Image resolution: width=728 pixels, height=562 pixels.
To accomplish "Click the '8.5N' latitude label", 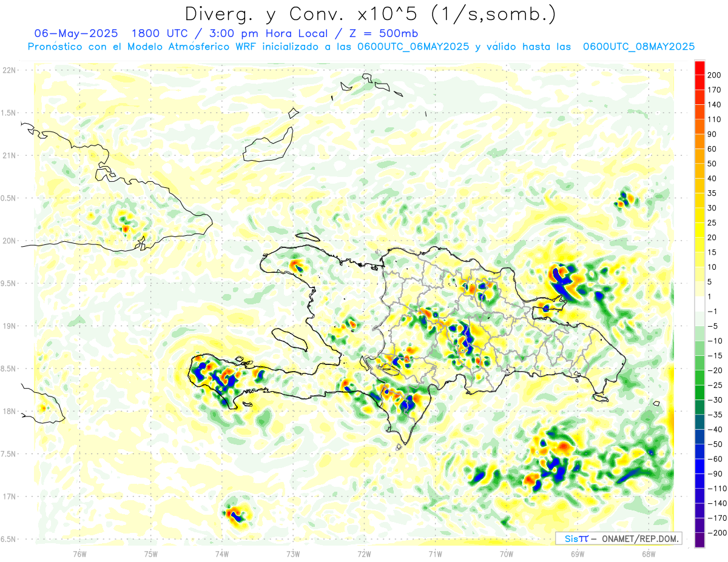I will 9,369.
